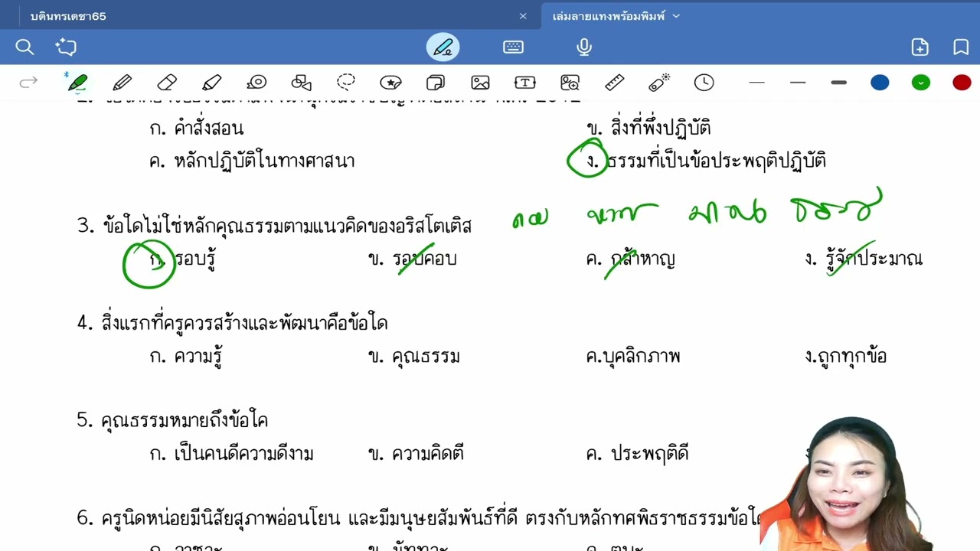Select the Laser pointer tool

(659, 83)
